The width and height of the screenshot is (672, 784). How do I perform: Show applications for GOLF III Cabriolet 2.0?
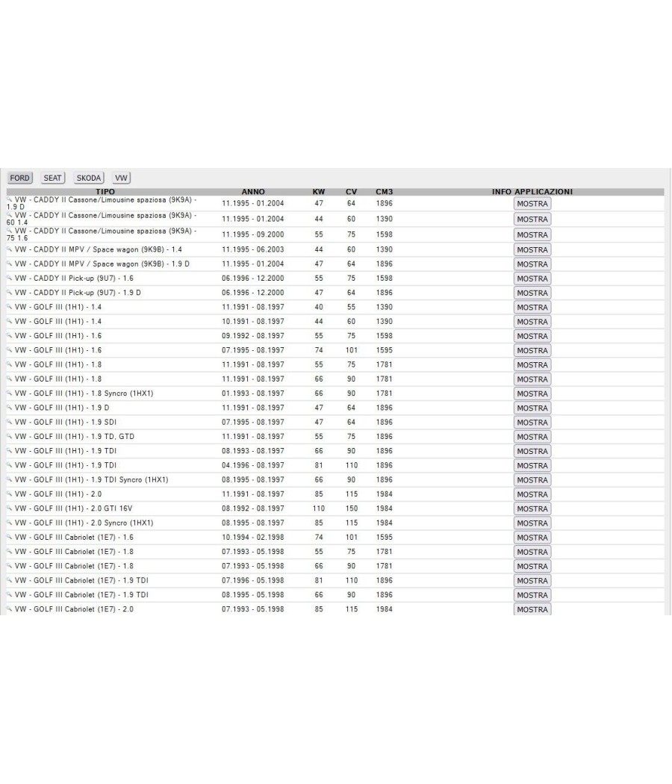tap(532, 609)
